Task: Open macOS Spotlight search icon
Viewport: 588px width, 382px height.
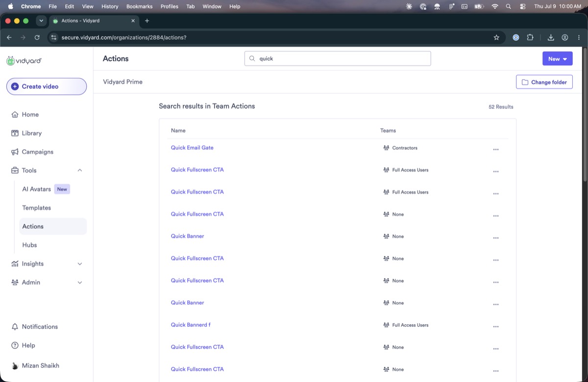Action: pyautogui.click(x=508, y=6)
